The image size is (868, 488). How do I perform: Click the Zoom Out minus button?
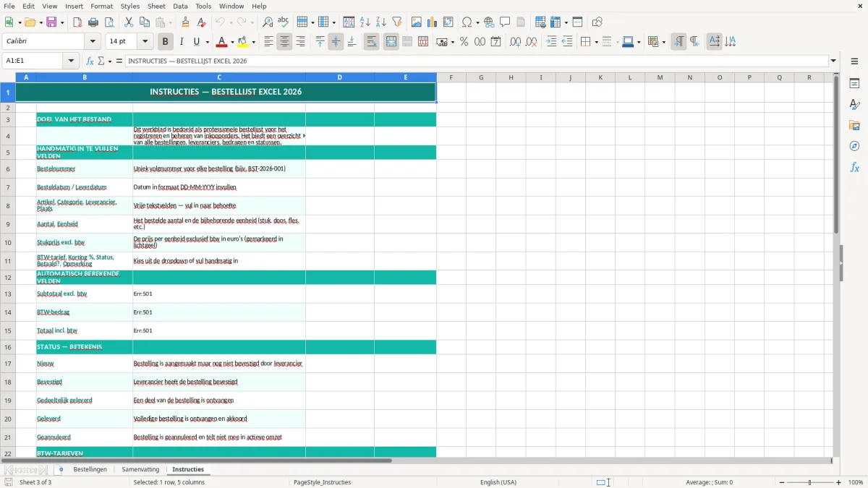pos(782,482)
